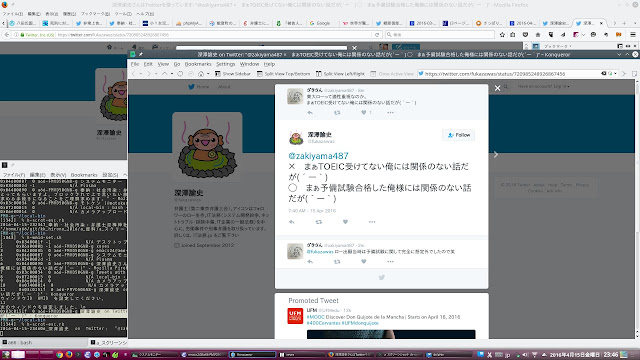
Task: Go back with Konqueror's Back arrow
Action: point(133,74)
